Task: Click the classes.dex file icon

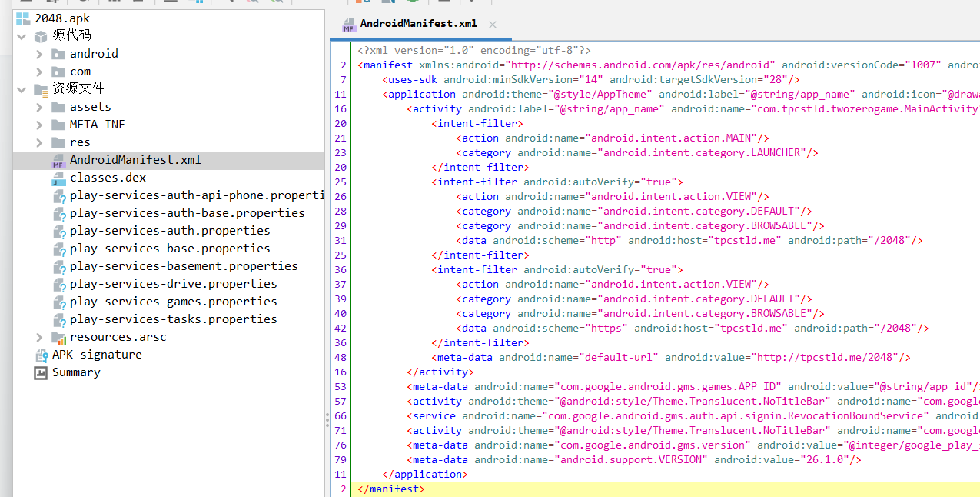Action: (x=58, y=178)
